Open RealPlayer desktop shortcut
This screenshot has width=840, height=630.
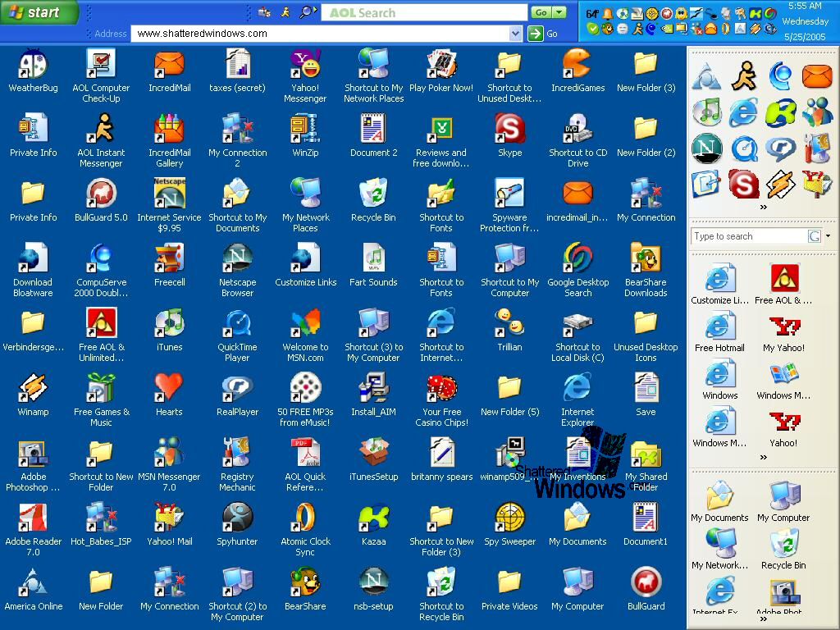coord(237,395)
